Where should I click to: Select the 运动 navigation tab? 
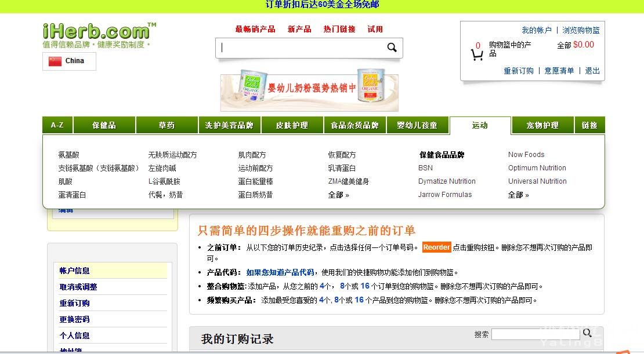pyautogui.click(x=480, y=126)
